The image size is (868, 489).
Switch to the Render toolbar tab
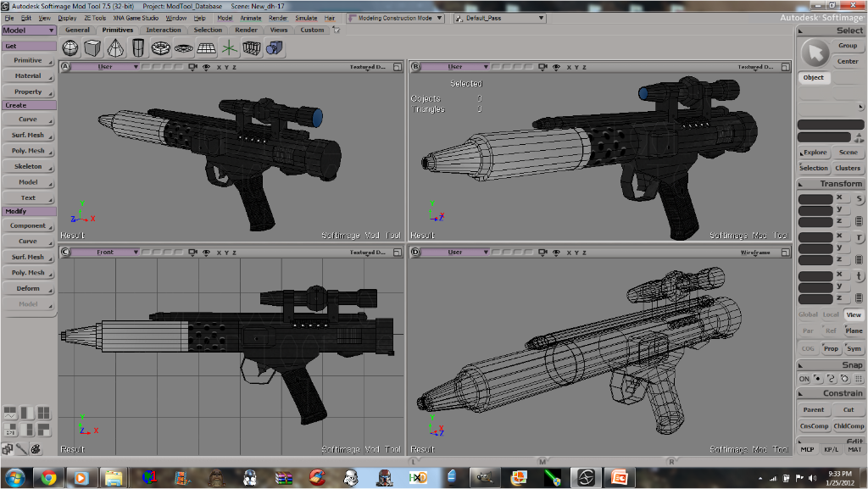(x=246, y=30)
